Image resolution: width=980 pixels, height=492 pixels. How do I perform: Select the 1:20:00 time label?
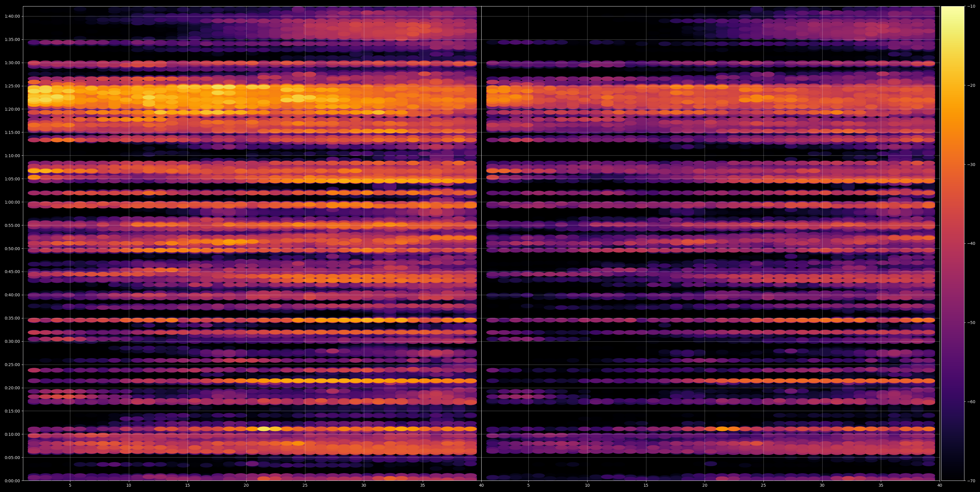tap(12, 109)
